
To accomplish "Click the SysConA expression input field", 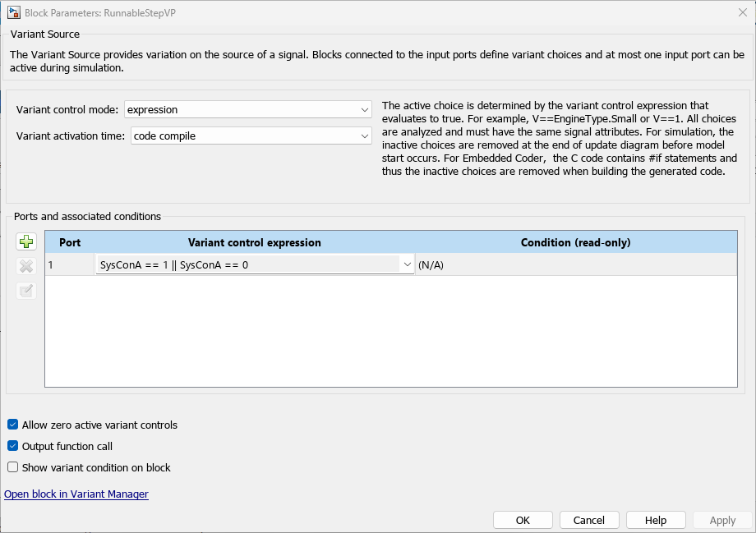I will [x=247, y=264].
